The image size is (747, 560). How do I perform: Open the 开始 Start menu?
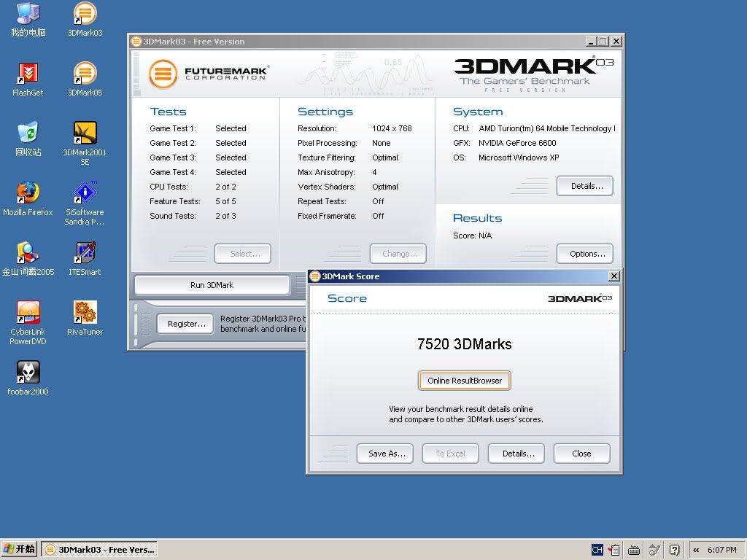coord(19,549)
